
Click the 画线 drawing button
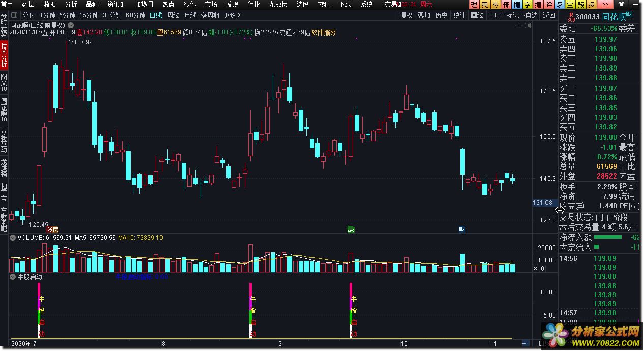pyautogui.click(x=477, y=15)
